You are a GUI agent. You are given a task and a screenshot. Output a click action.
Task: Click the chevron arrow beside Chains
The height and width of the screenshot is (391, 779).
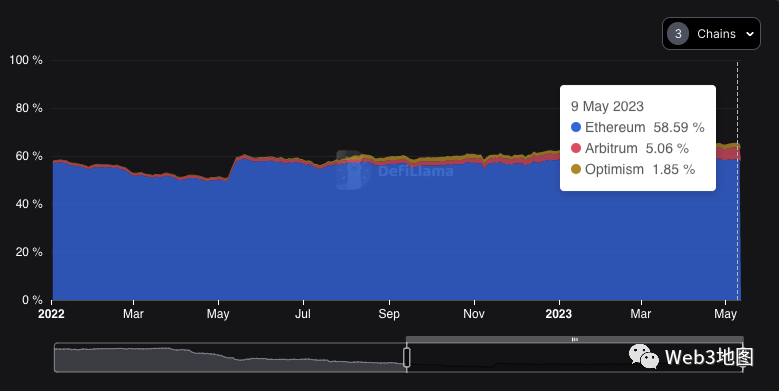click(x=750, y=34)
